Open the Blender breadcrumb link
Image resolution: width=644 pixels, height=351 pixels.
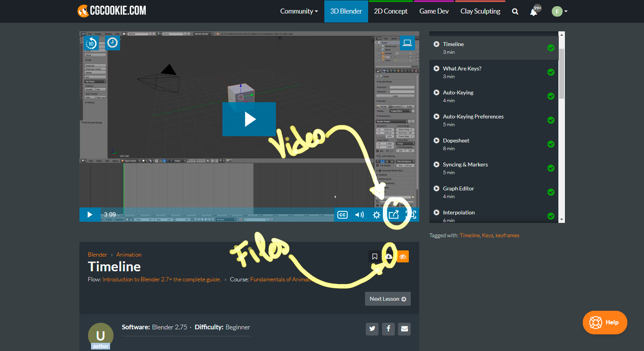tap(97, 255)
